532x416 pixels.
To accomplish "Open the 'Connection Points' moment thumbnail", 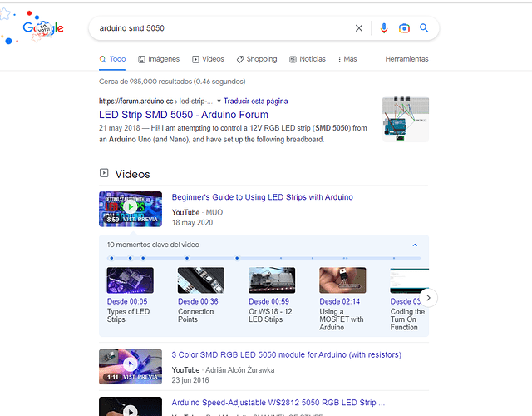I will coord(201,280).
